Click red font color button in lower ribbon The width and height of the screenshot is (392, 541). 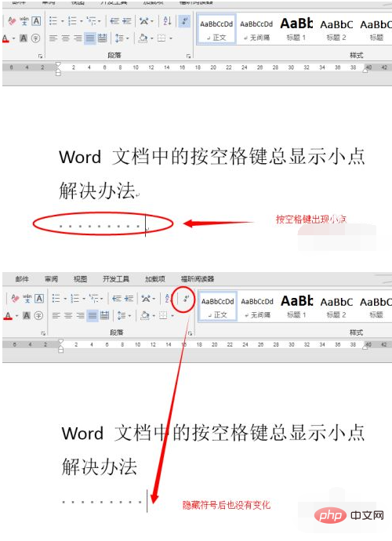(x=8, y=315)
